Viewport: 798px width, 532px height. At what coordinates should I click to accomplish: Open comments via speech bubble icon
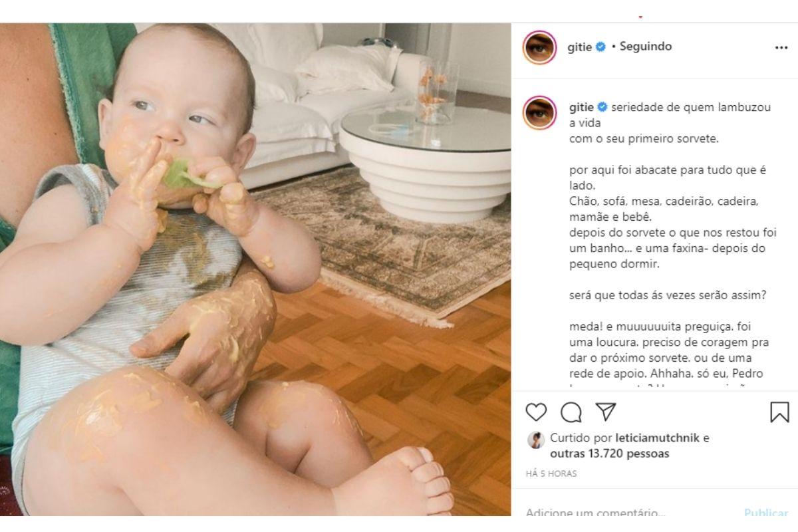pos(571,412)
